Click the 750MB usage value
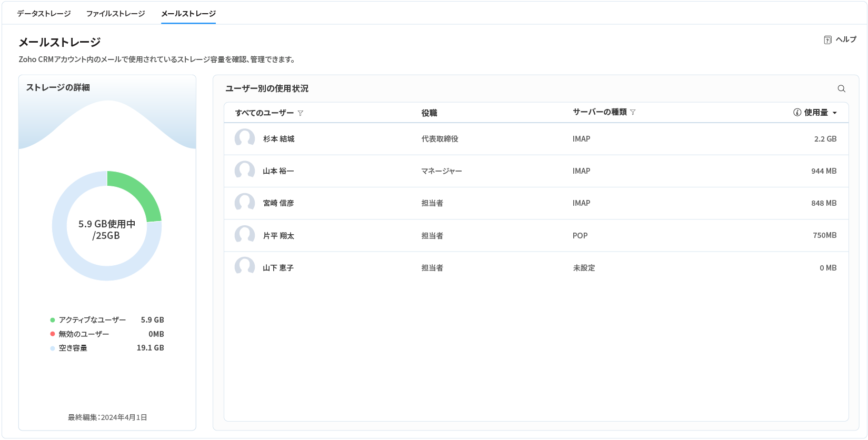868x440 pixels. coord(825,235)
